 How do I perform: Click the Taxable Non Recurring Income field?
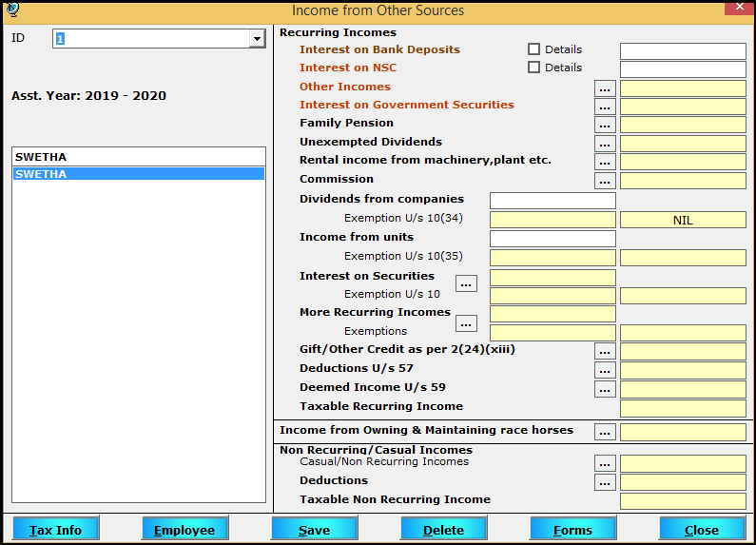point(683,501)
